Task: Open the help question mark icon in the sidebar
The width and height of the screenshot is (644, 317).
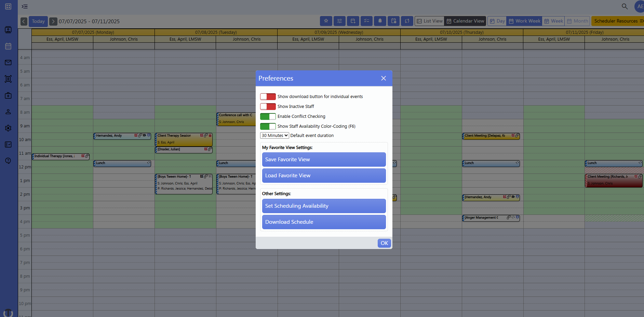Action: coord(8,161)
